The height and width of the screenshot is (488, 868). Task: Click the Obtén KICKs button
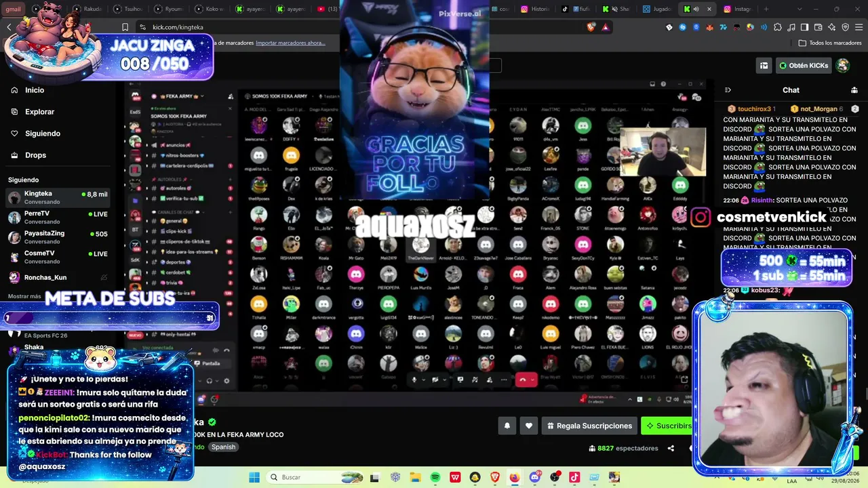tap(804, 66)
